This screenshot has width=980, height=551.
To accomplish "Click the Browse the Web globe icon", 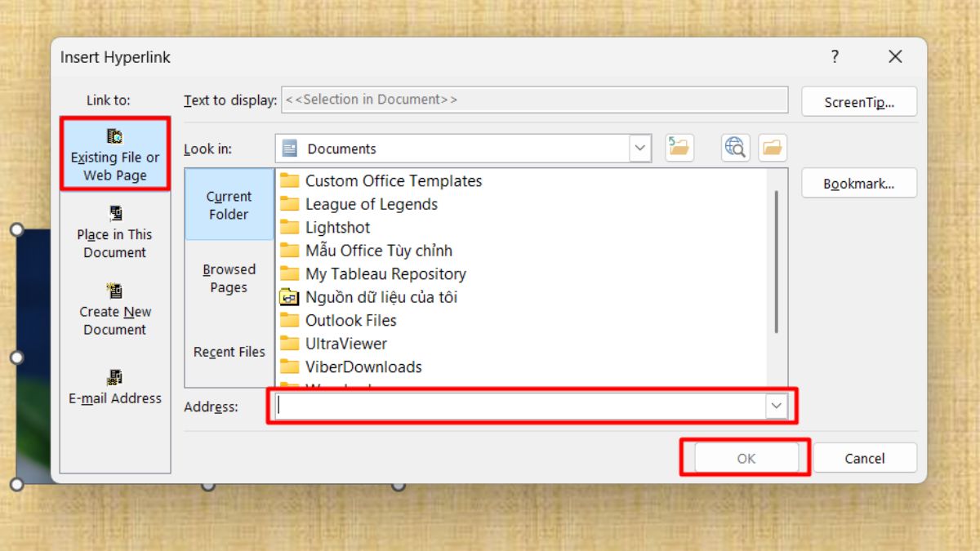I will click(736, 148).
